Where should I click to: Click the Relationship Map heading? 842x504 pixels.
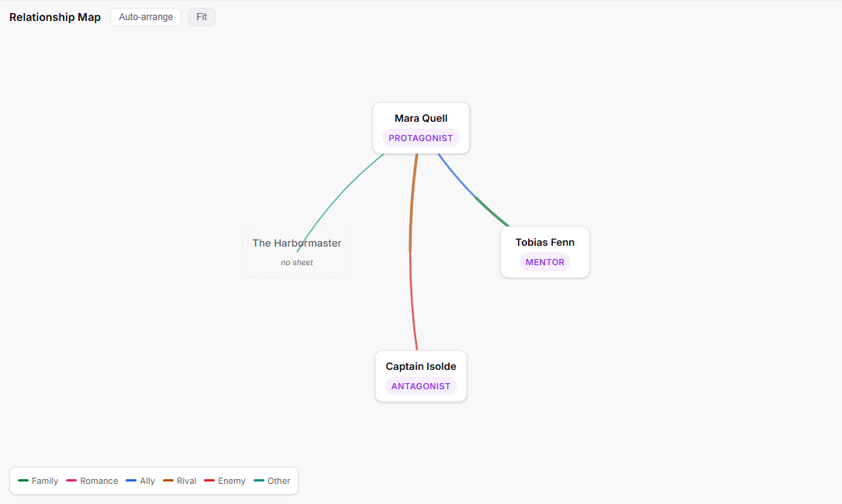(x=55, y=17)
